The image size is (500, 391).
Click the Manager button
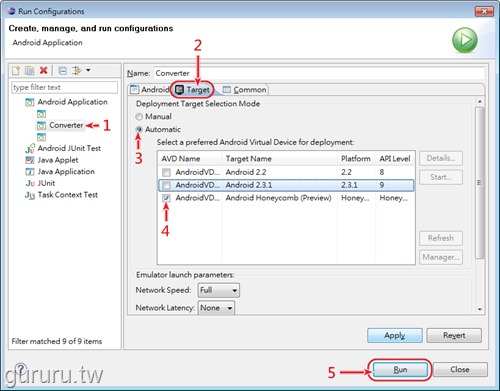coord(441,257)
